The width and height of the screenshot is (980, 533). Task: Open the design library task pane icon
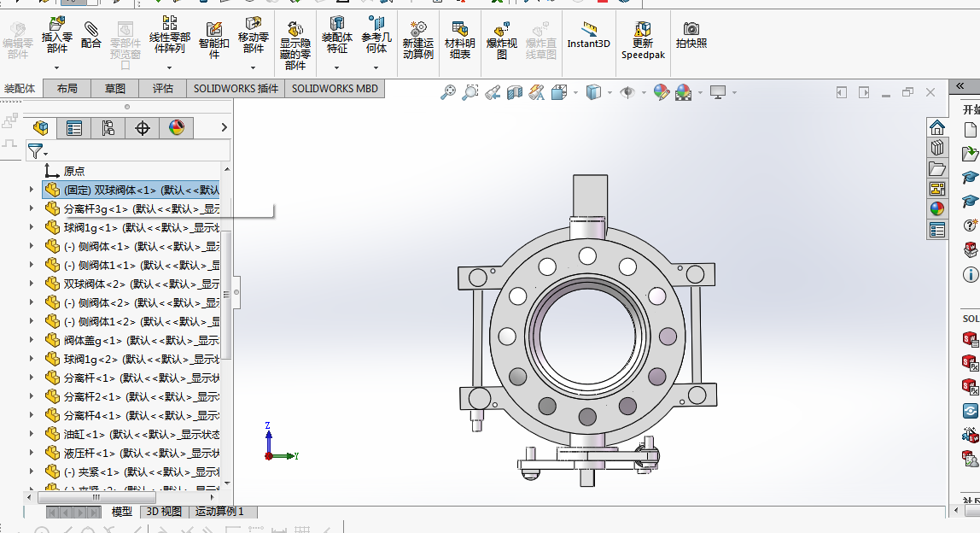(x=936, y=148)
